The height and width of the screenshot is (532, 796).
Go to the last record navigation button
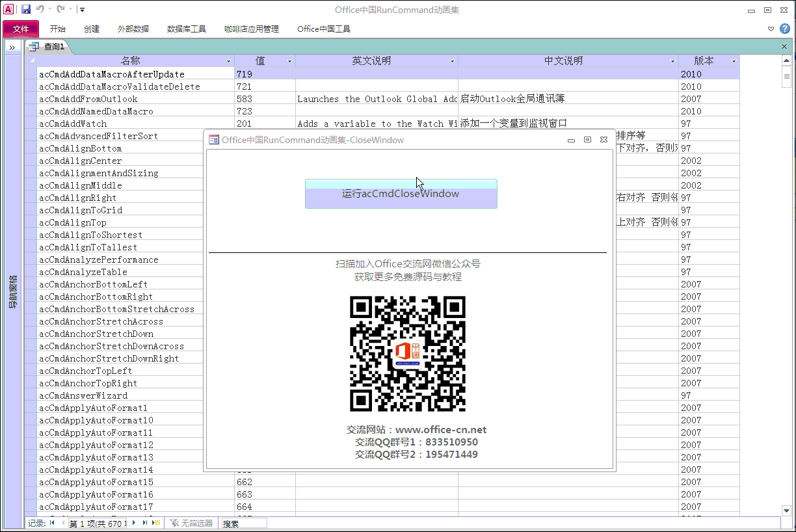click(144, 523)
